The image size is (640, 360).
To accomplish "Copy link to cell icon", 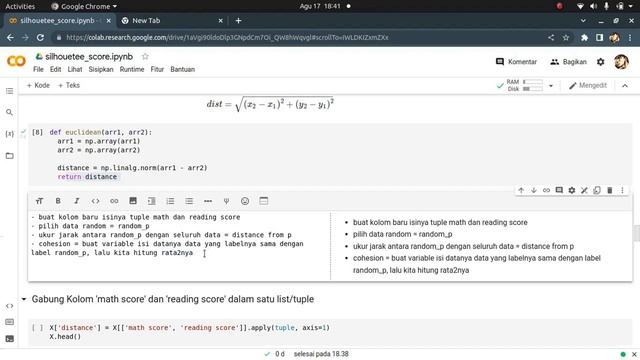I will tap(547, 190).
